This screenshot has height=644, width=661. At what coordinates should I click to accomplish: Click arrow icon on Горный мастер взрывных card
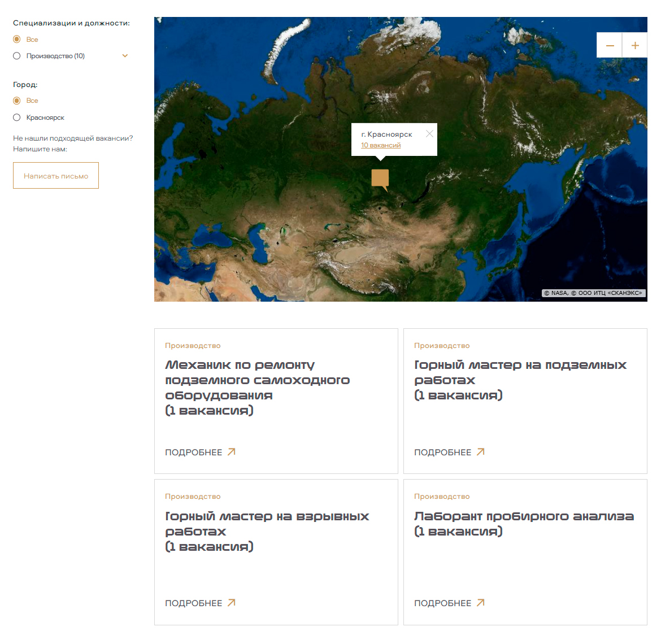pyautogui.click(x=231, y=603)
